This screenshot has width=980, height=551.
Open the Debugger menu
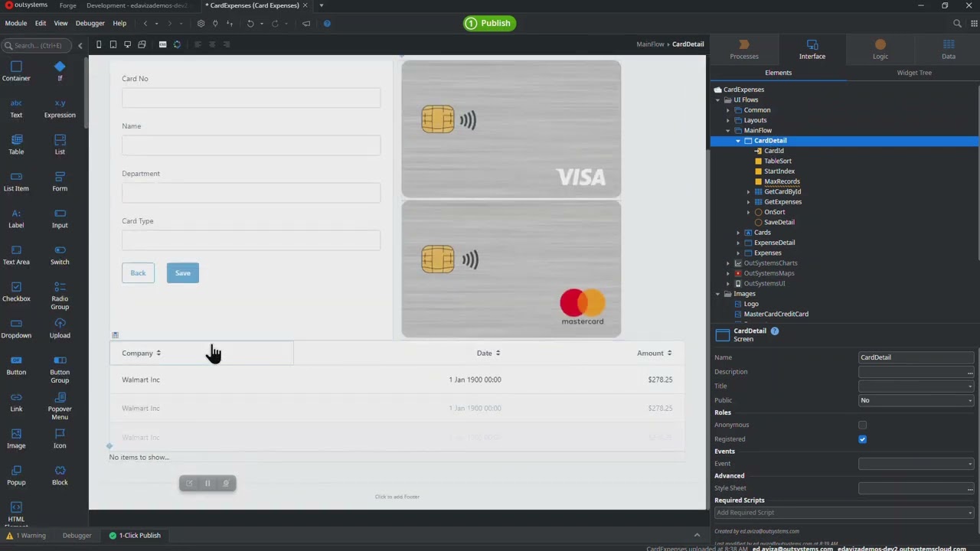tap(90, 24)
